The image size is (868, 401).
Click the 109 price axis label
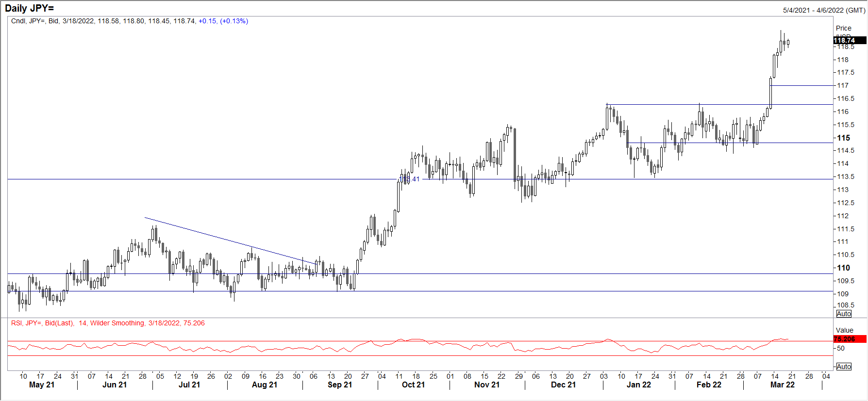point(843,294)
